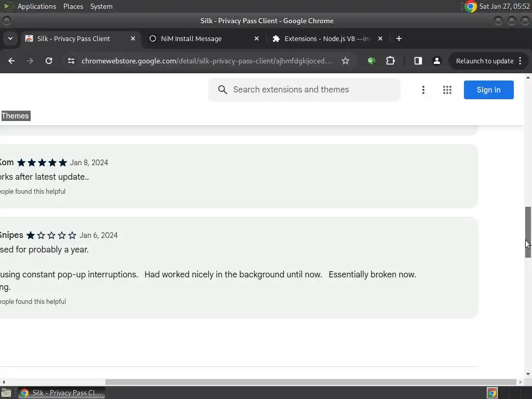The height and width of the screenshot is (399, 532).
Task: Open the Chrome profile menu
Action: (437, 61)
